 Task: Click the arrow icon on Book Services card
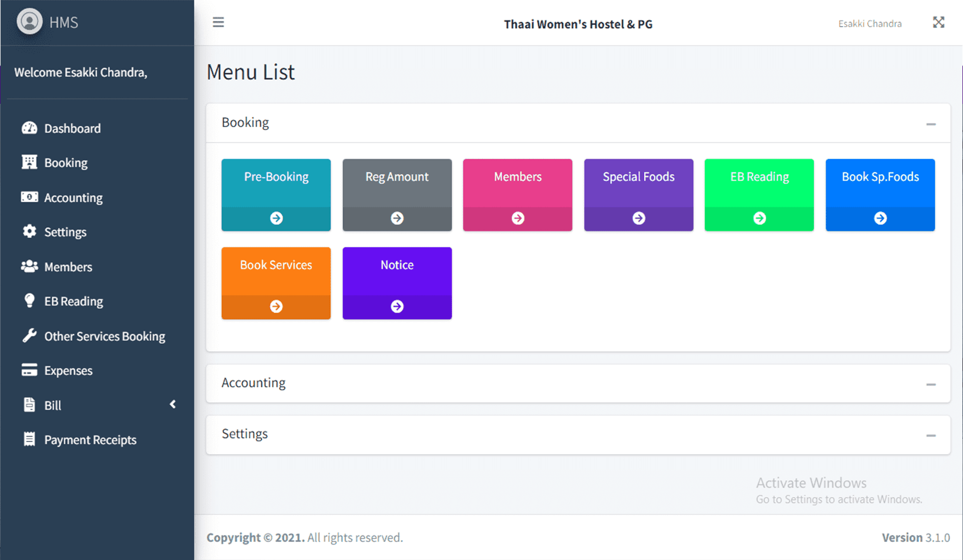pos(276,307)
